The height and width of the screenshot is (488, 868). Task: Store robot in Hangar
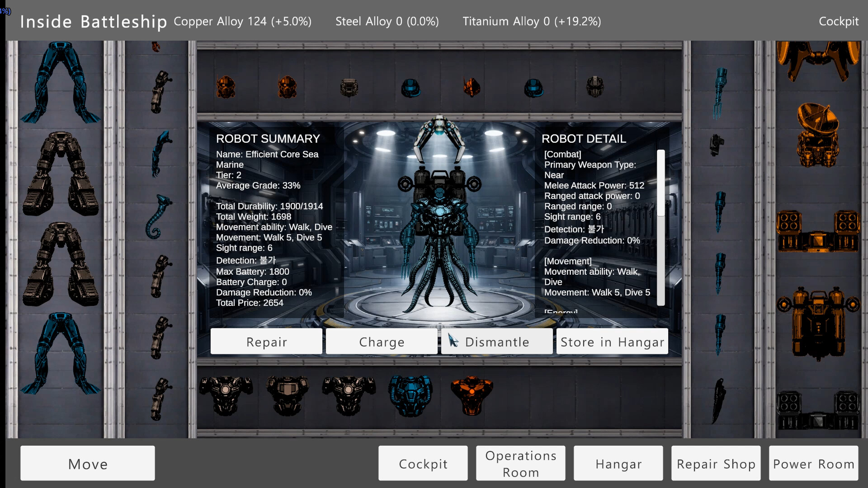coord(612,342)
